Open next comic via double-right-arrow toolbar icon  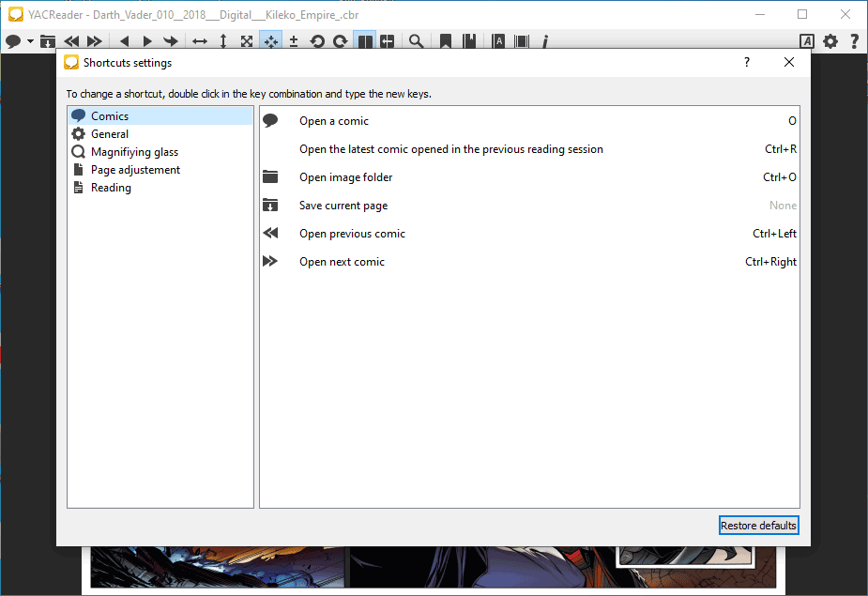[95, 41]
